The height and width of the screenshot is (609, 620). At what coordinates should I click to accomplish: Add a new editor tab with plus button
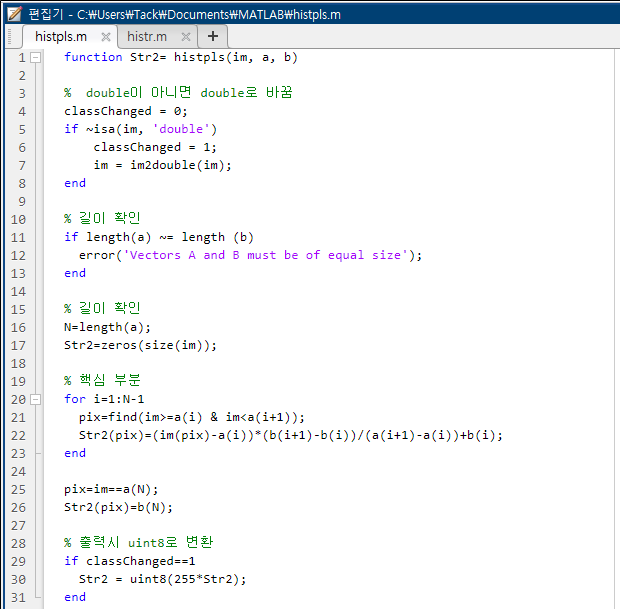[213, 36]
